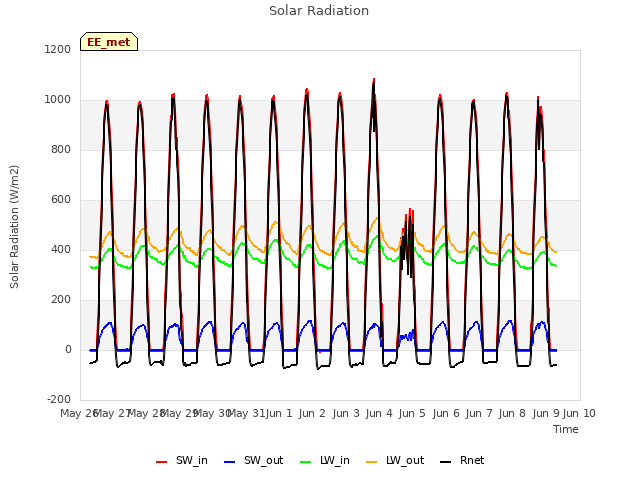
Task: Click the 1000 y-axis tick label
Action: (58, 100)
